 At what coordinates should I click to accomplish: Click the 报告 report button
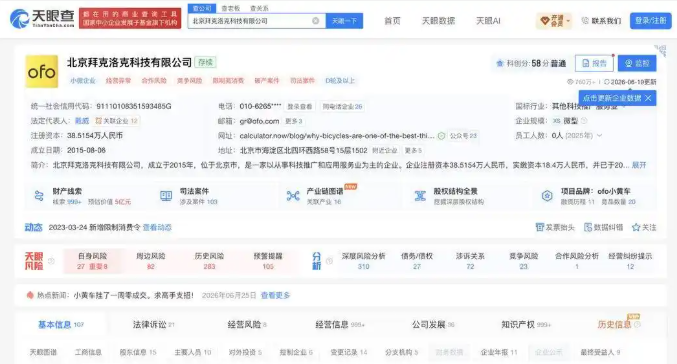pos(594,63)
